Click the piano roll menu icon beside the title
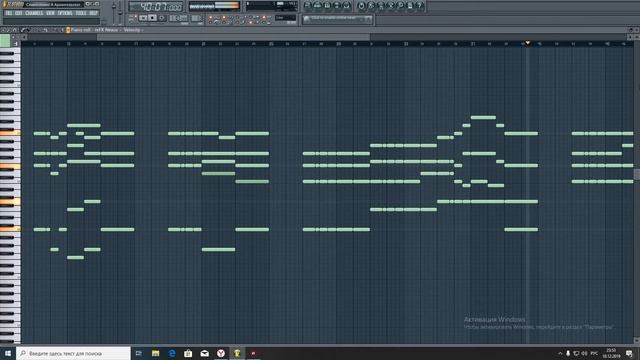The image size is (640, 360). 68,30
